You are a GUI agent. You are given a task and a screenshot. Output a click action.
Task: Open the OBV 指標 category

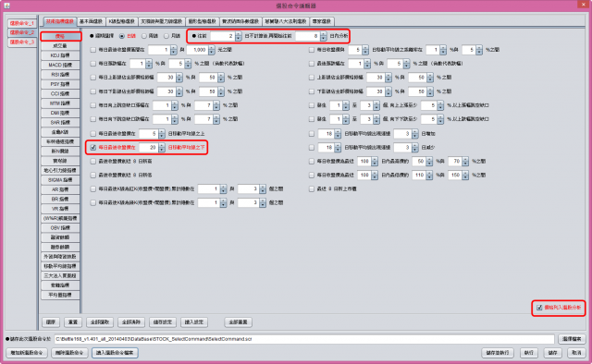(60, 228)
